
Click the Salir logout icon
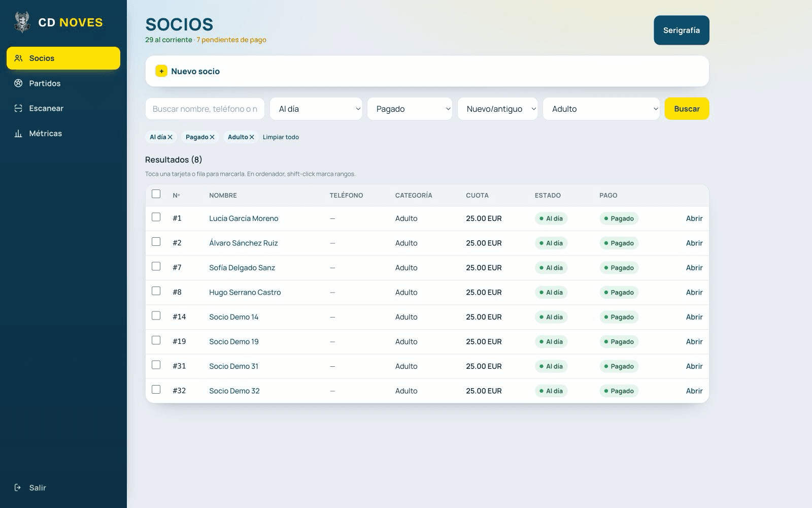click(x=18, y=488)
